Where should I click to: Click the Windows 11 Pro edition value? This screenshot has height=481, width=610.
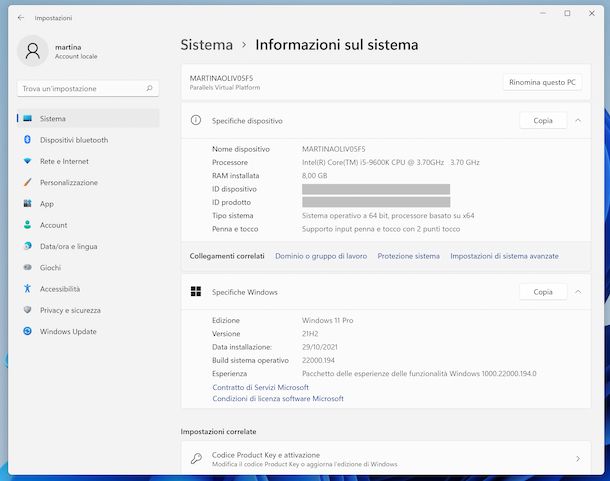(x=328, y=320)
